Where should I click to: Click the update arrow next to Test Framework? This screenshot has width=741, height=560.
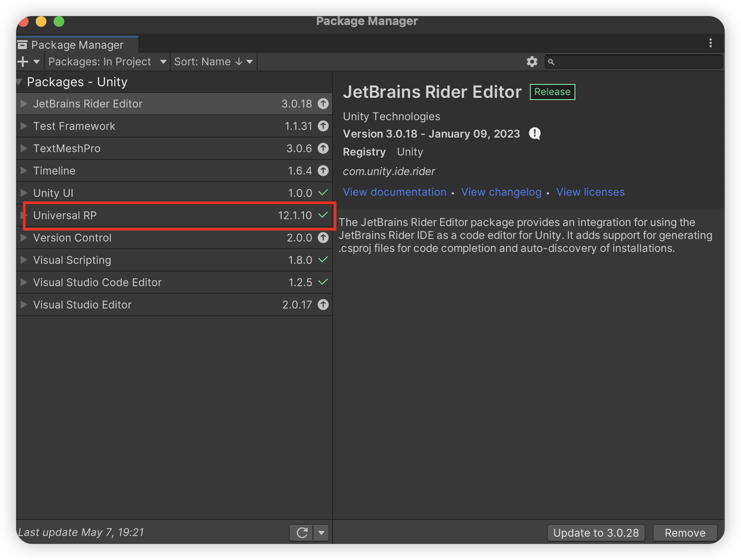point(323,126)
